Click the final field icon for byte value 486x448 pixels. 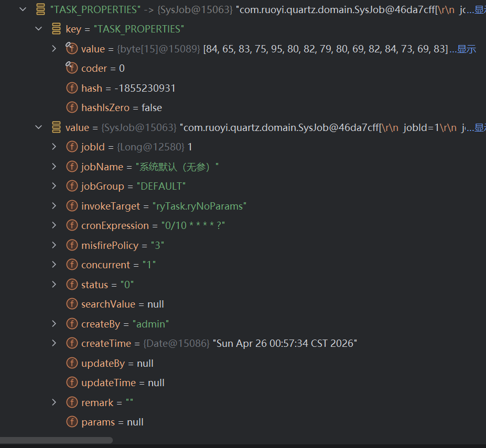72,48
